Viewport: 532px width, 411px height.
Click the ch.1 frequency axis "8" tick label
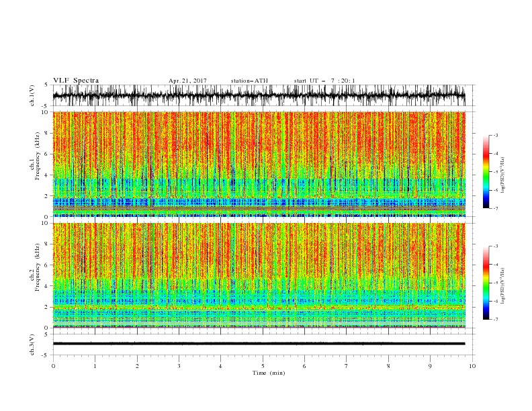(x=46, y=133)
